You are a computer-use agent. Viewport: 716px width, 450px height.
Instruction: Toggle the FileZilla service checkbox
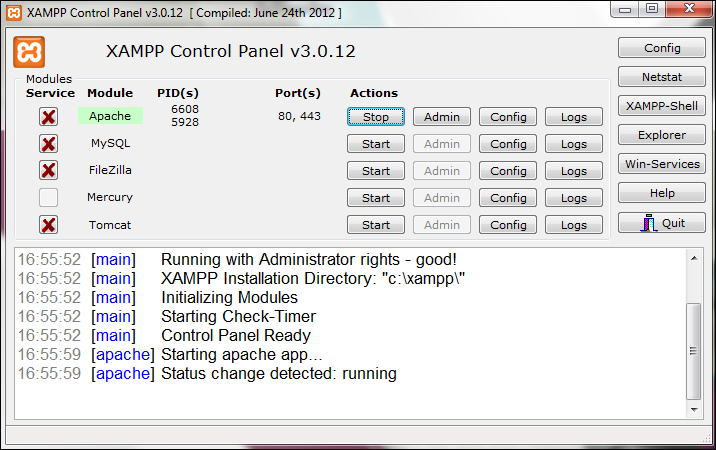point(48,170)
